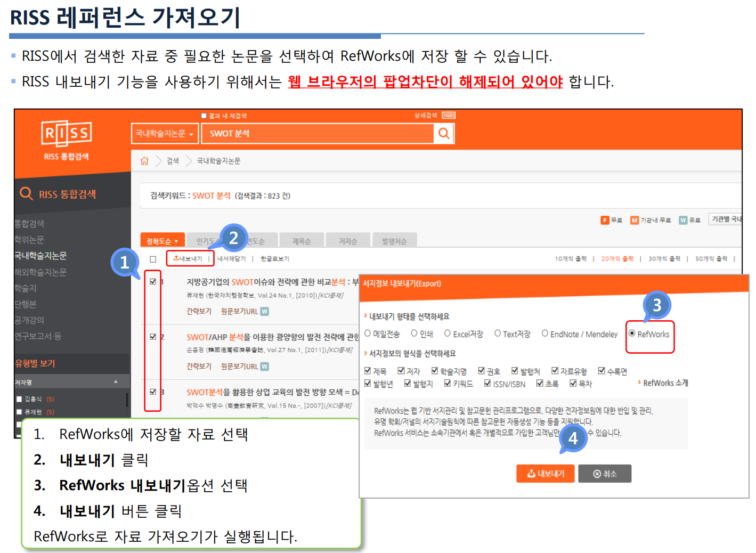Open the 상세검색 advanced search link
Viewport: 756px width, 553px height.
click(x=426, y=115)
